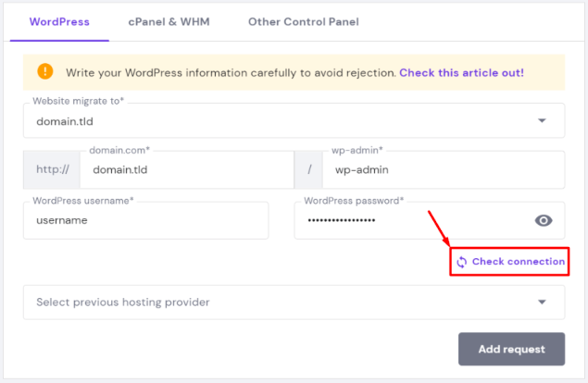Focus the domain.com input field
Viewport: 588px width, 383px height.
tap(186, 170)
